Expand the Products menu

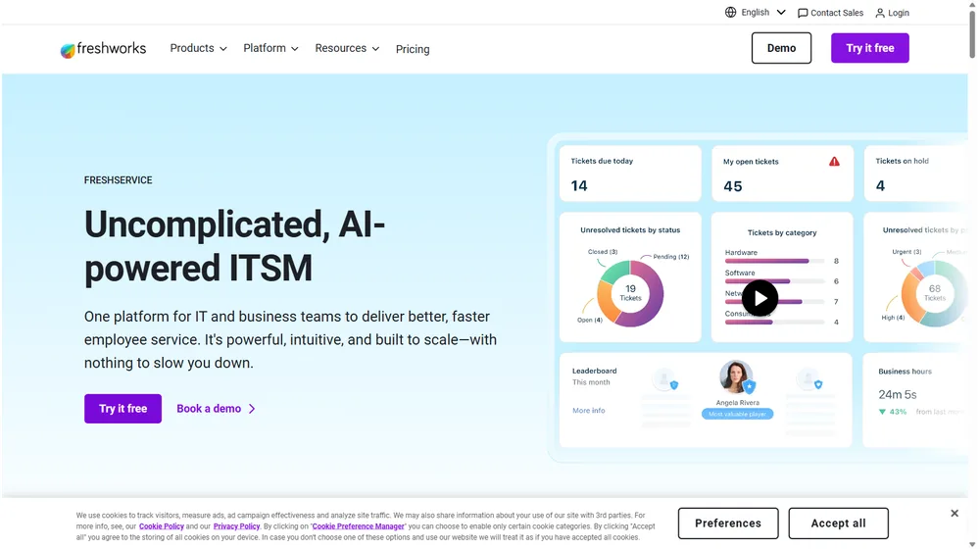(198, 48)
